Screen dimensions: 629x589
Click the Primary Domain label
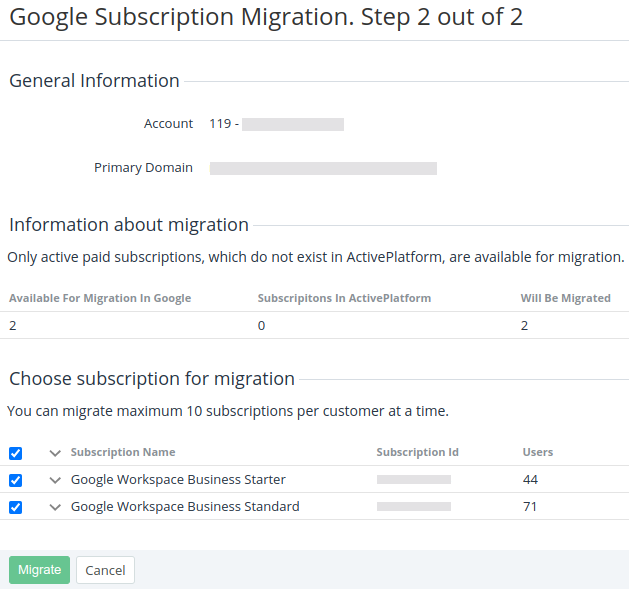pos(143,167)
